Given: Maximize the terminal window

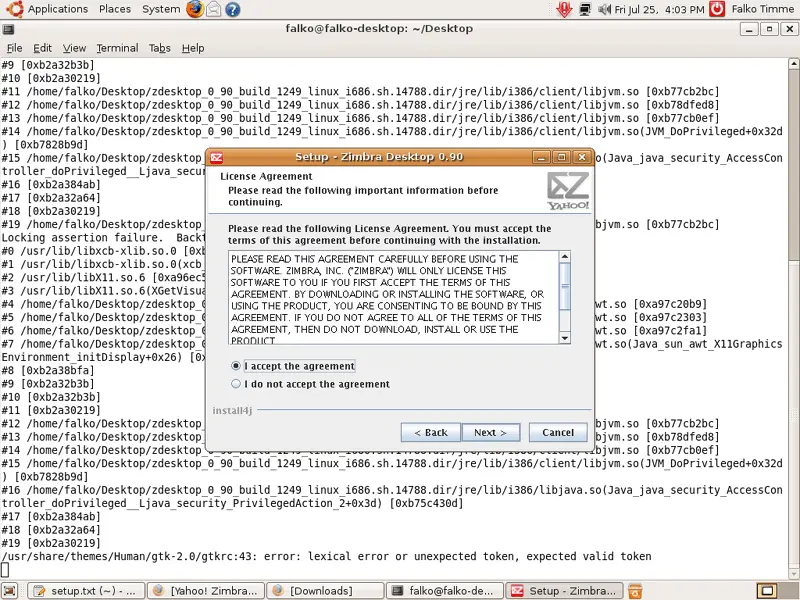Looking at the screenshot, I should point(769,30).
